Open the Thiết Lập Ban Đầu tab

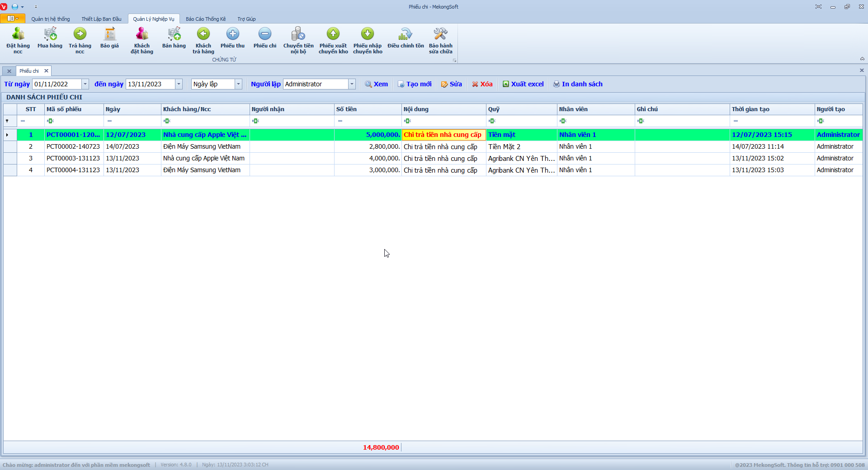tap(101, 19)
